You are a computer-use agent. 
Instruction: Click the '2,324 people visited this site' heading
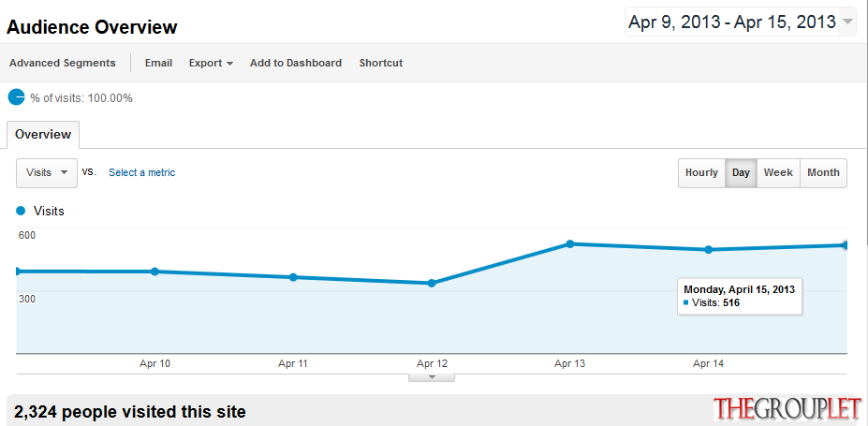click(129, 412)
